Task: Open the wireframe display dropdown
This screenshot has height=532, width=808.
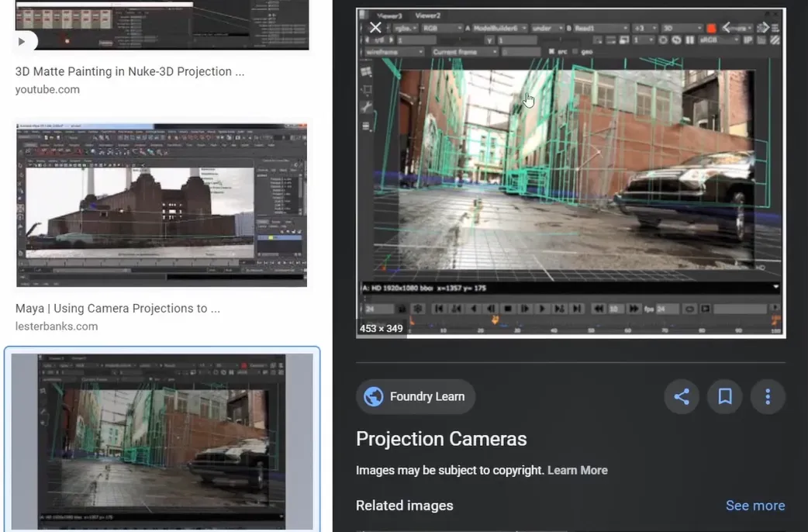Action: [395, 52]
